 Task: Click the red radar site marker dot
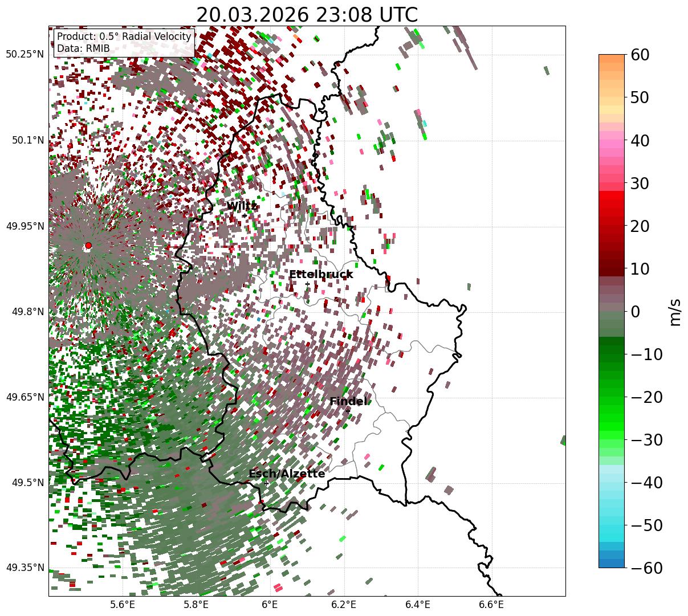[x=88, y=246]
